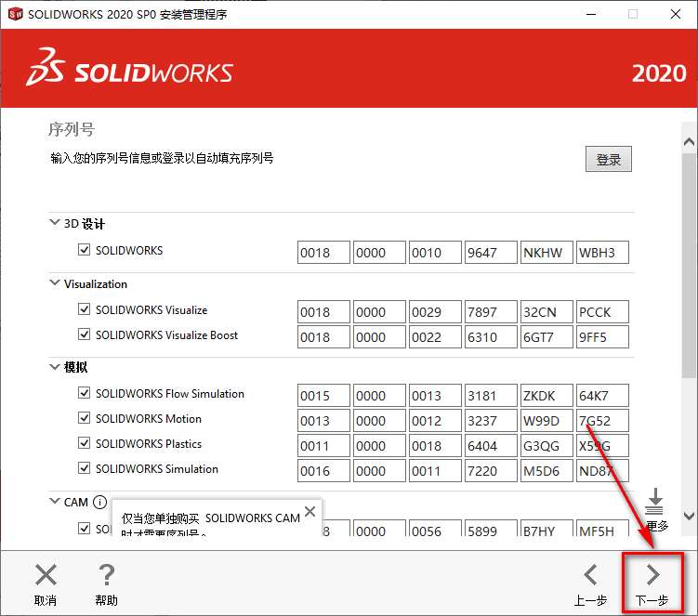Click Simulation serial field M5D6
The image size is (698, 616).
pyautogui.click(x=547, y=471)
